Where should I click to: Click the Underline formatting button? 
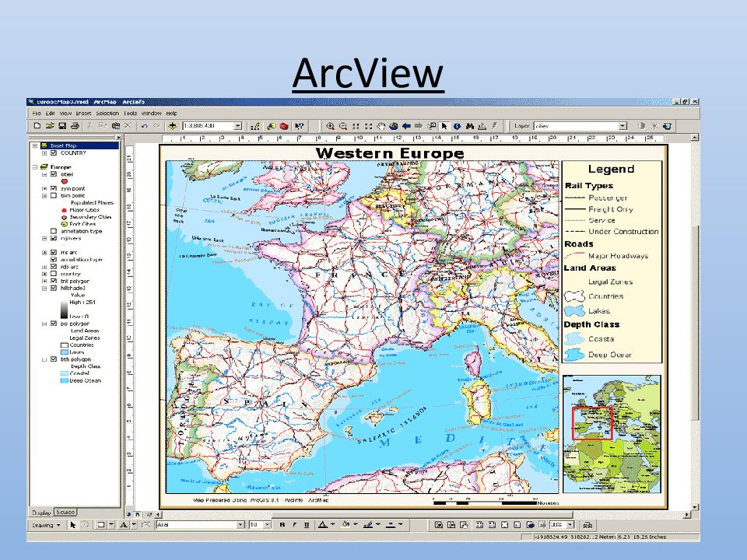pyautogui.click(x=307, y=525)
